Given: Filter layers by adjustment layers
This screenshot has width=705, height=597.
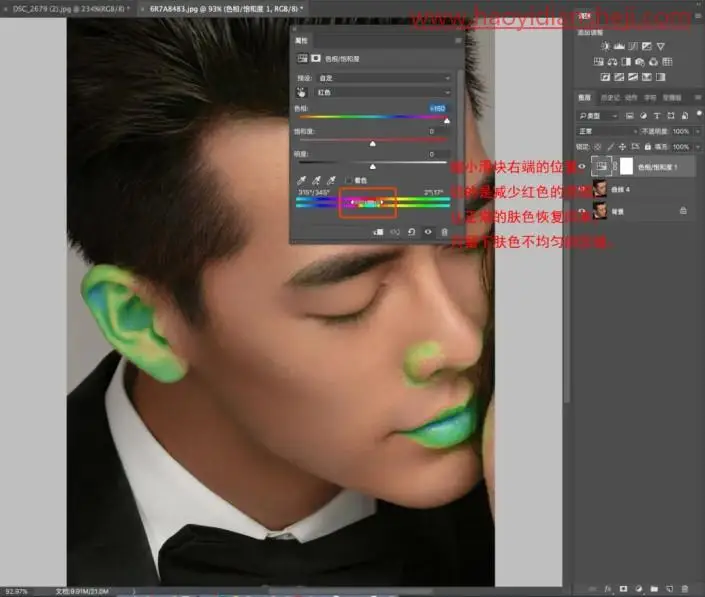Looking at the screenshot, I should [643, 116].
